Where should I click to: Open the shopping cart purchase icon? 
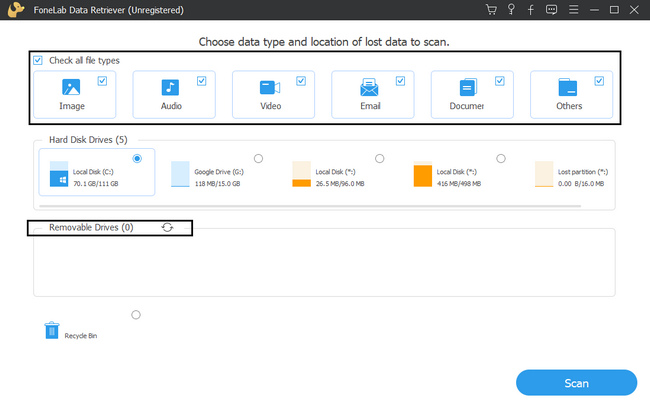491,10
